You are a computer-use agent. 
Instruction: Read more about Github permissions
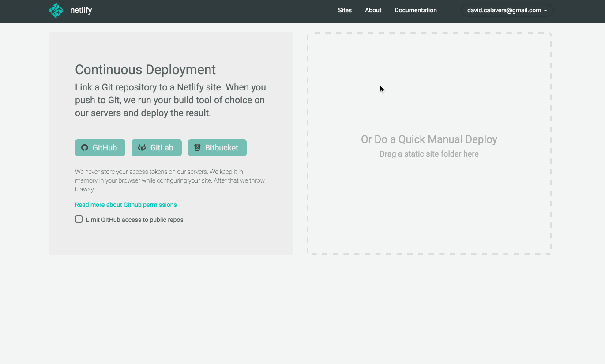coord(126,204)
